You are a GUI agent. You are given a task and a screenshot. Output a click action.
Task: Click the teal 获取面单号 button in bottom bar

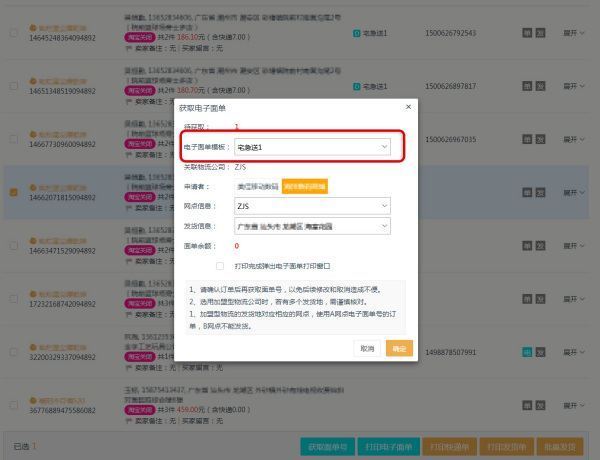pyautogui.click(x=327, y=446)
